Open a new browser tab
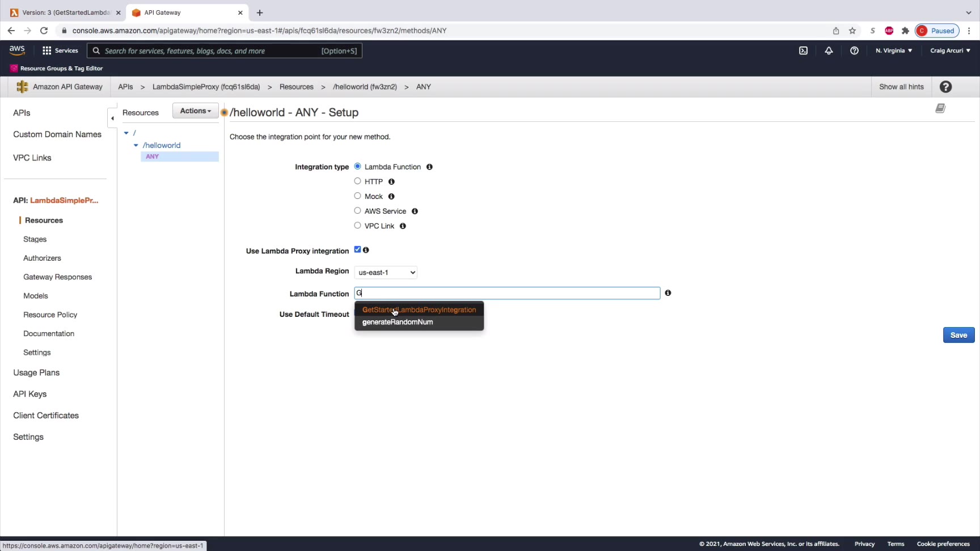This screenshot has width=980, height=551. [260, 12]
